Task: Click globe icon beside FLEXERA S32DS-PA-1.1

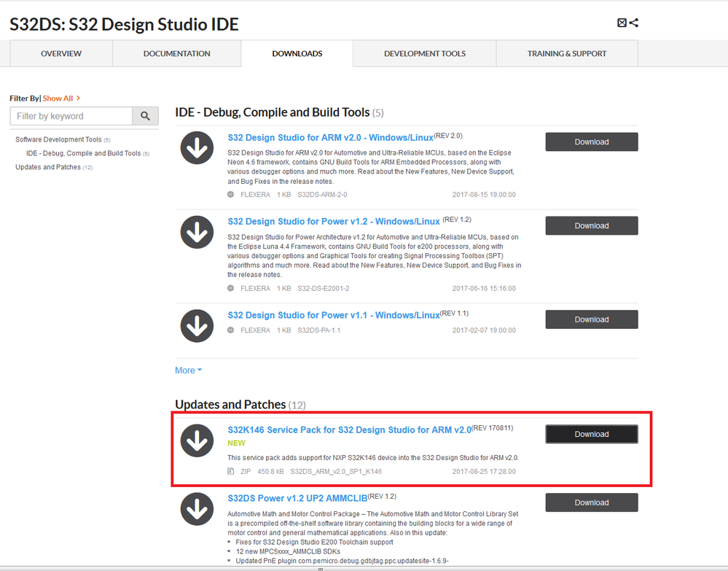Action: [231, 330]
